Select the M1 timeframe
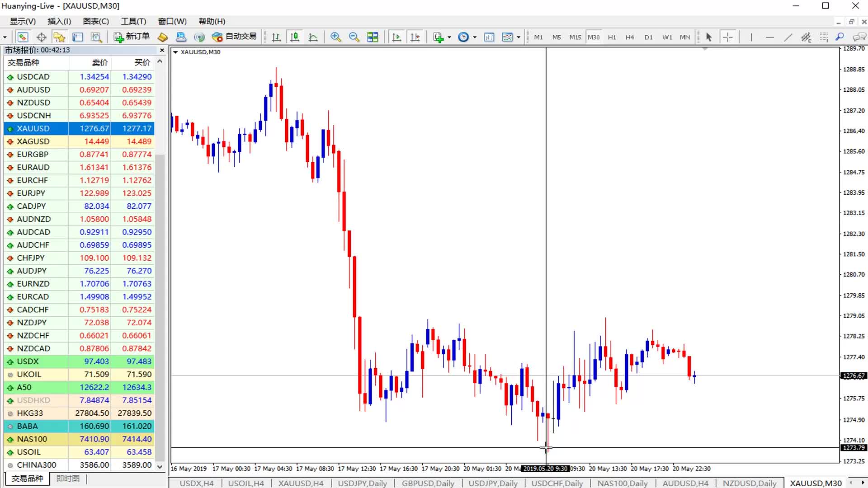The height and width of the screenshot is (488, 868). [538, 37]
